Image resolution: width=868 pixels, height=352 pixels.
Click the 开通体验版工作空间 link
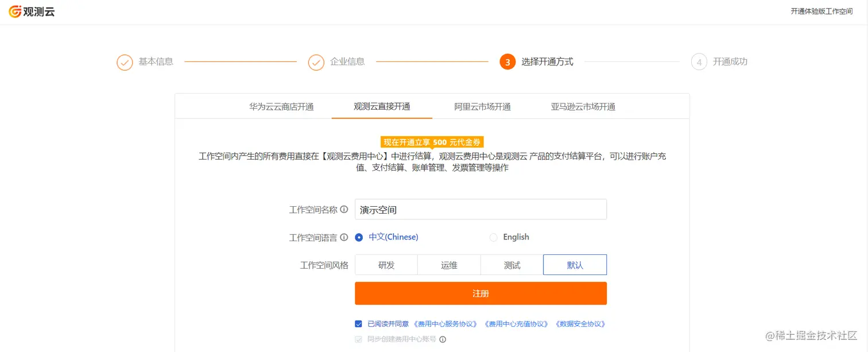pos(821,11)
